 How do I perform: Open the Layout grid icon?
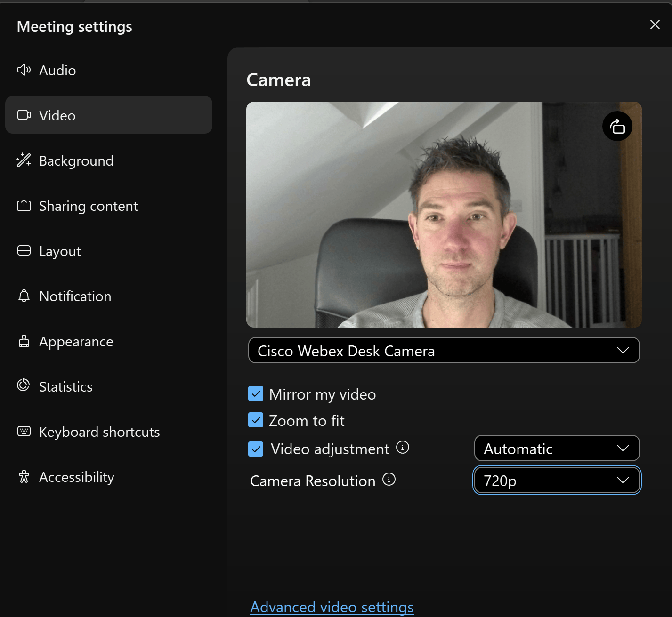(24, 251)
